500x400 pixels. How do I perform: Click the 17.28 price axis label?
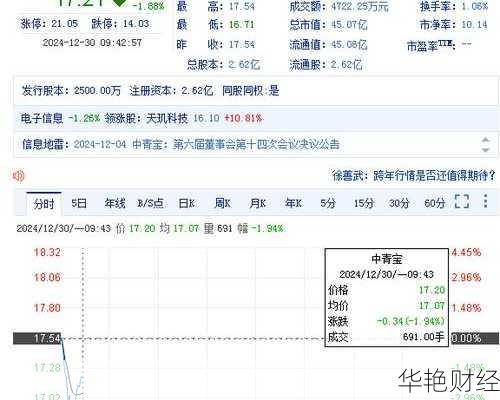coord(47,368)
